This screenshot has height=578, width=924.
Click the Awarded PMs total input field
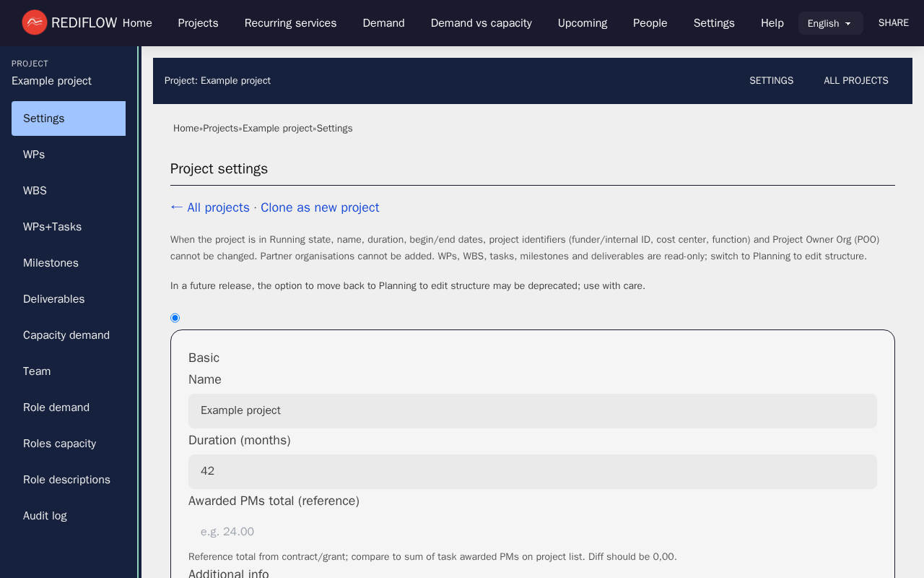tap(533, 531)
